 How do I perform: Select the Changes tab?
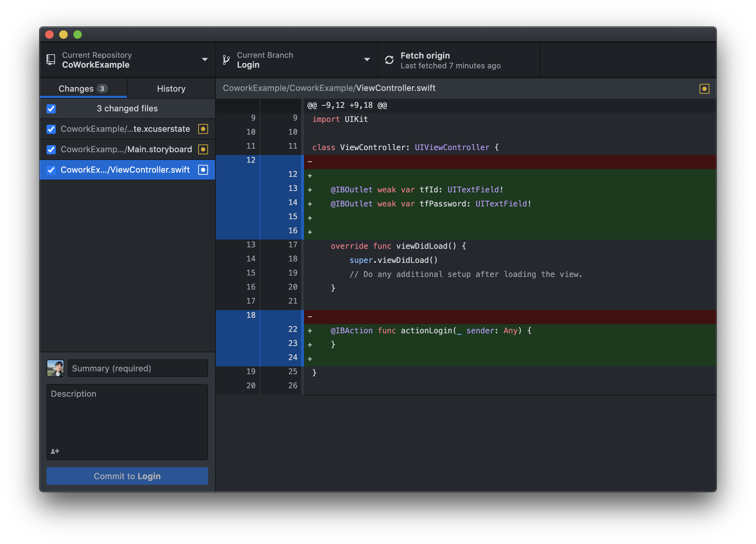83,88
